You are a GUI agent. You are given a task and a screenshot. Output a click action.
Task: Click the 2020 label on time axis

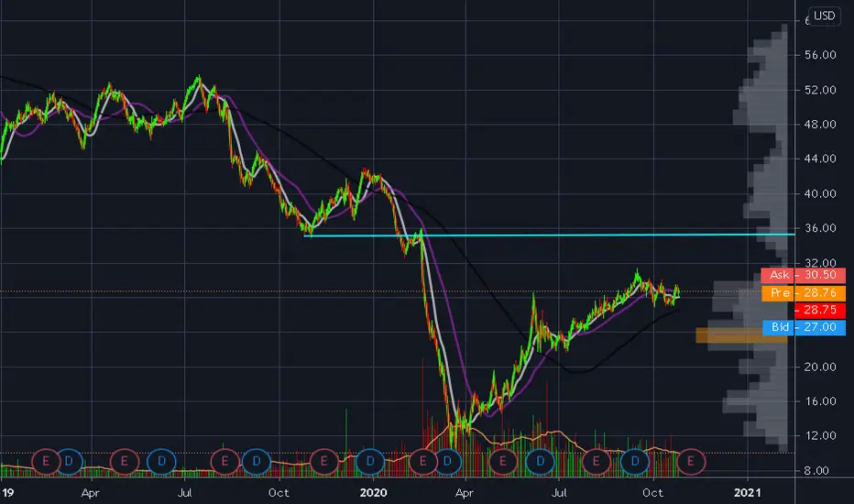click(x=374, y=493)
